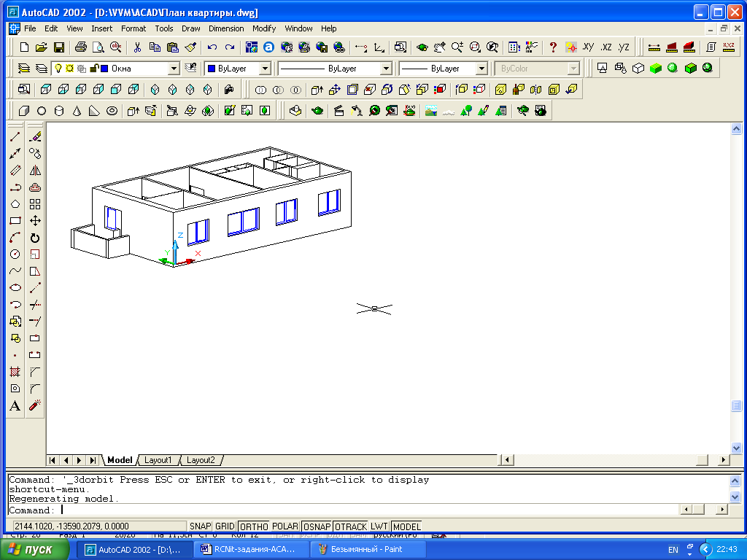Toggle ORTHO mode in status bar
The width and height of the screenshot is (747, 560).
tap(254, 526)
